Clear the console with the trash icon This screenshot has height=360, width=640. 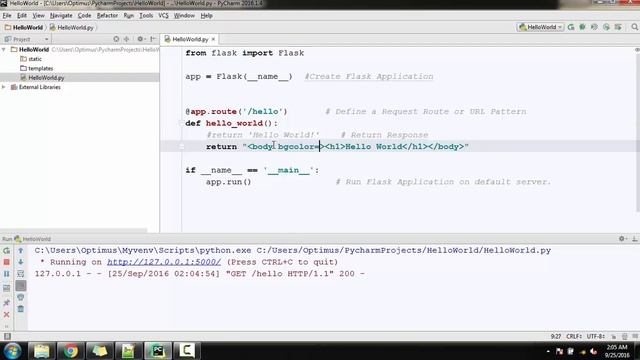(x=21, y=309)
